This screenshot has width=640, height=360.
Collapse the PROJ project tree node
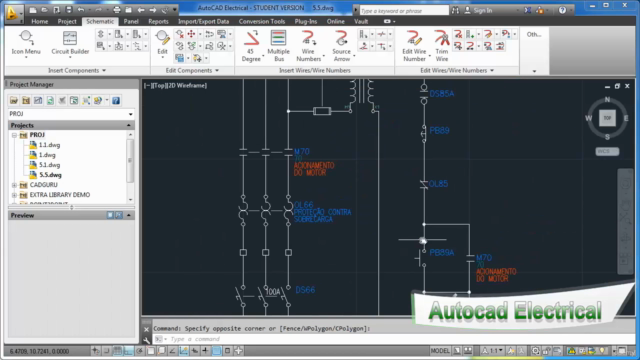(x=14, y=135)
